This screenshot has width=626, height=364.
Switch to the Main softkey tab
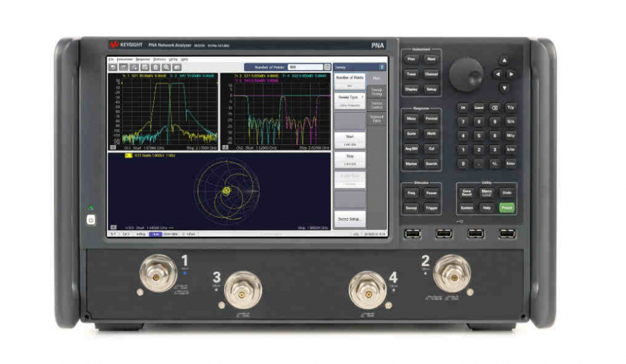pyautogui.click(x=376, y=79)
